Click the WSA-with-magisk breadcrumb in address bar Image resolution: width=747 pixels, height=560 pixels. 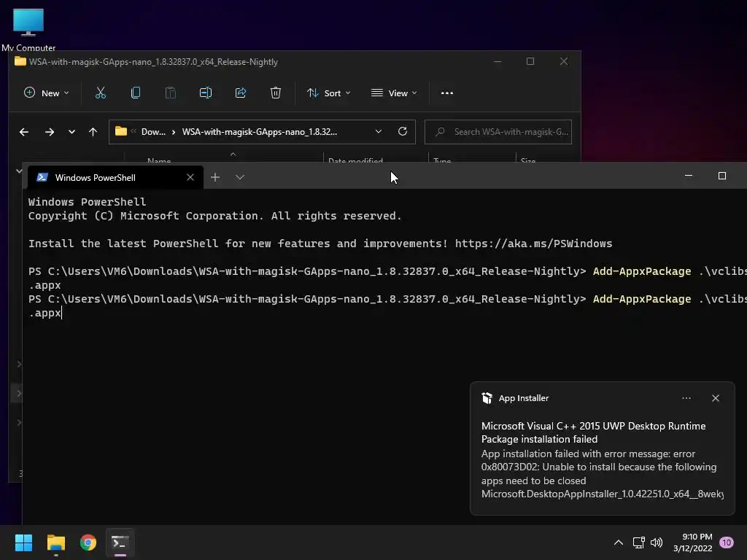260,132
